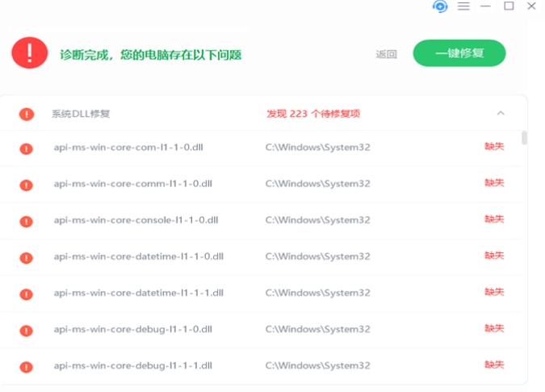Screen dimensions: 545x392
Task: Click the green 一键修复 button
Action: pos(459,53)
